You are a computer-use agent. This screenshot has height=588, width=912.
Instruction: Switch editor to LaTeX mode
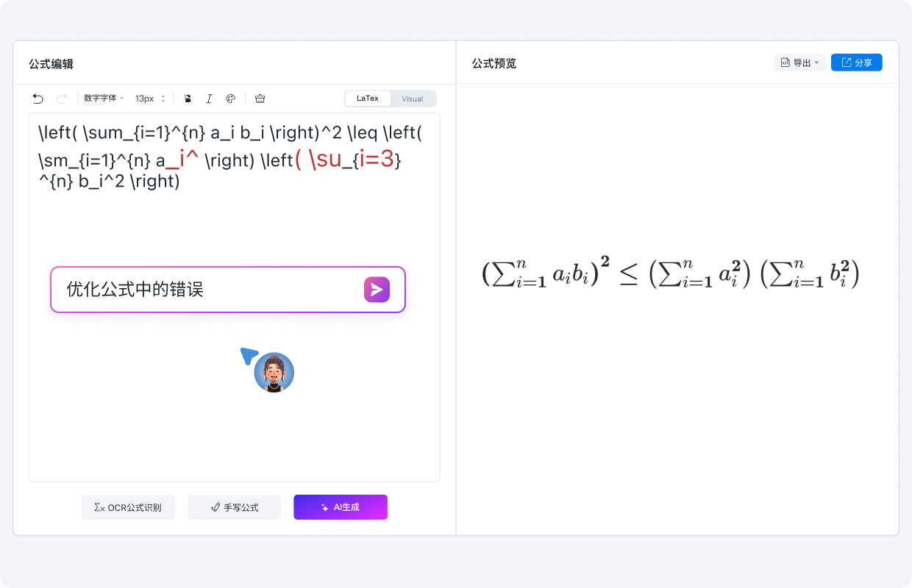click(x=368, y=98)
